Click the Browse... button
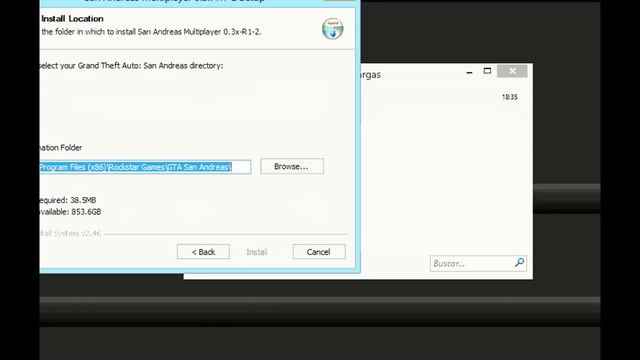 pyautogui.click(x=292, y=167)
